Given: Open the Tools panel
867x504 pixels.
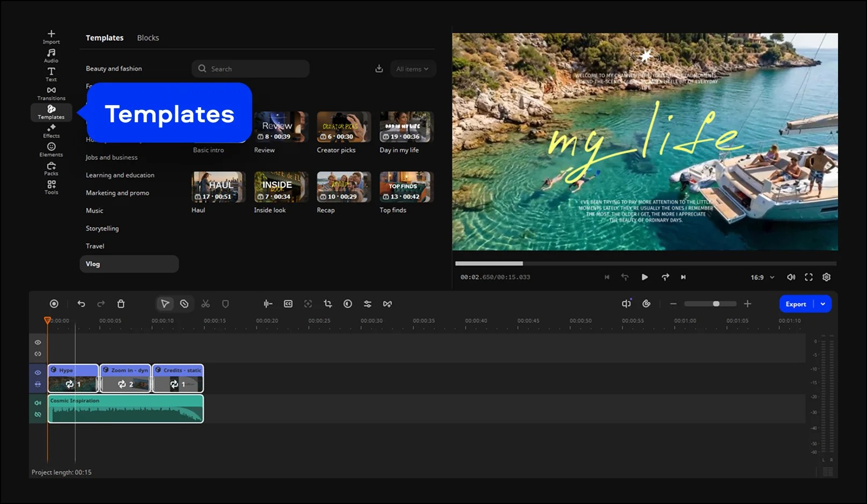Looking at the screenshot, I should 51,187.
